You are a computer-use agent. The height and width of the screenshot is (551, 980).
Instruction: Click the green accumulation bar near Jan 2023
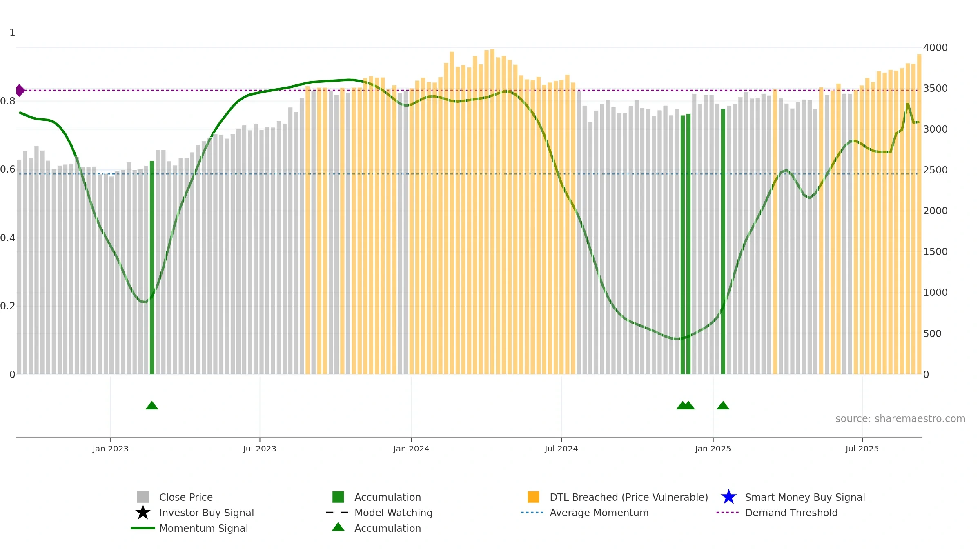click(152, 267)
